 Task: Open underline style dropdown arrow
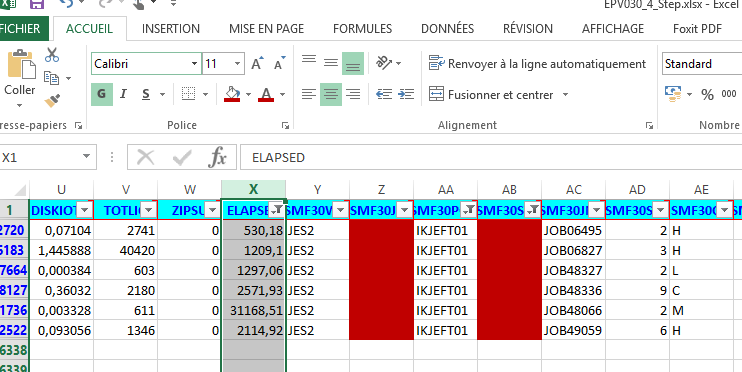162,95
